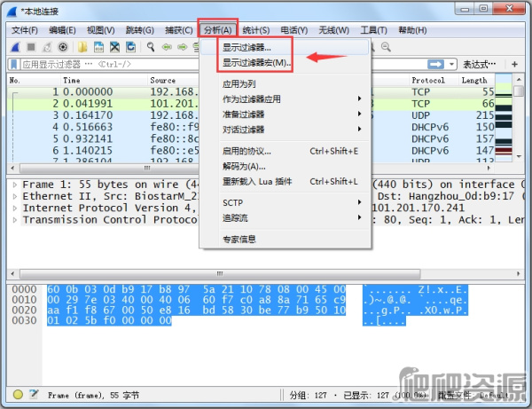
Task: Reload the capture file icon
Action: pos(130,47)
